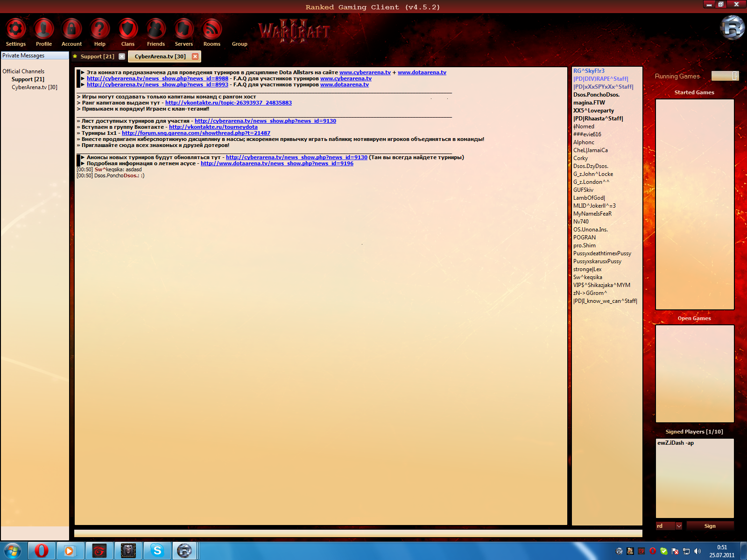Switch to the Support [21] tab

(x=97, y=56)
